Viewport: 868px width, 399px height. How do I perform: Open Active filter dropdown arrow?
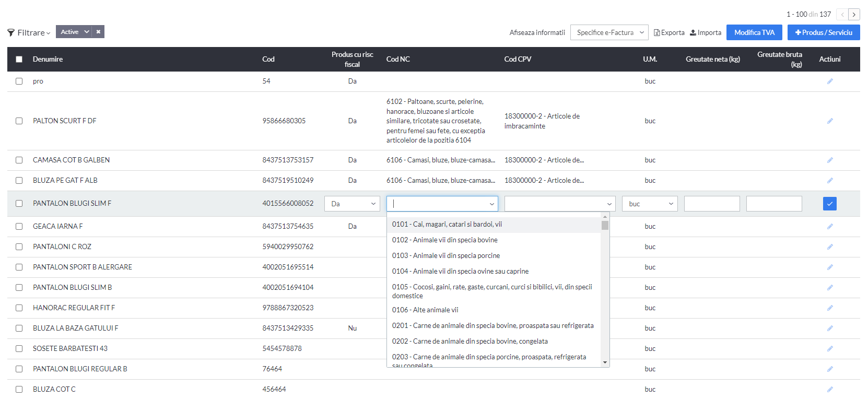[x=87, y=32]
